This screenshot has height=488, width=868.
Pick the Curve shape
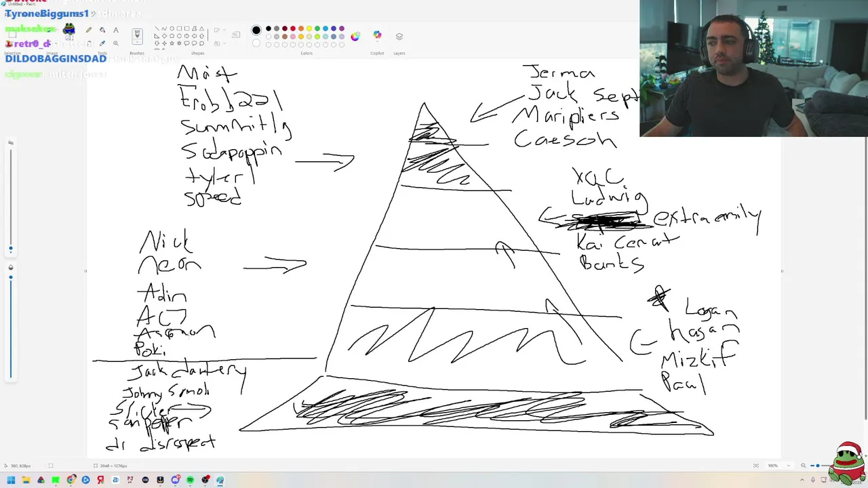pos(164,28)
